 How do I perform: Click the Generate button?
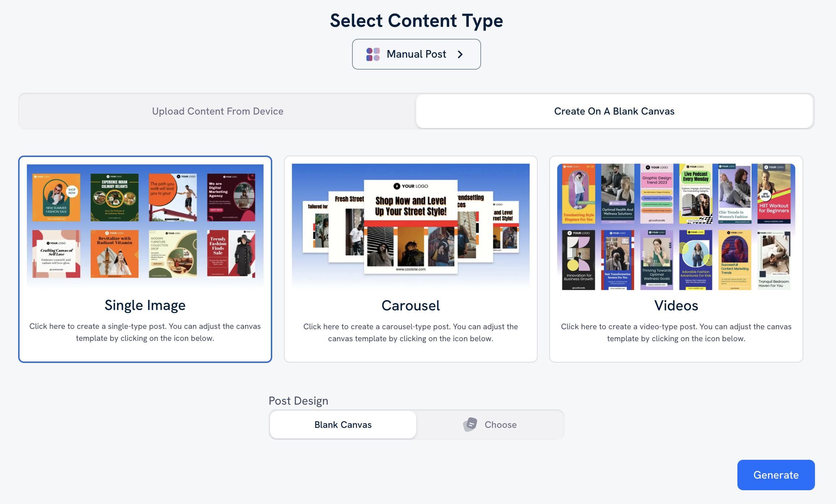[775, 475]
